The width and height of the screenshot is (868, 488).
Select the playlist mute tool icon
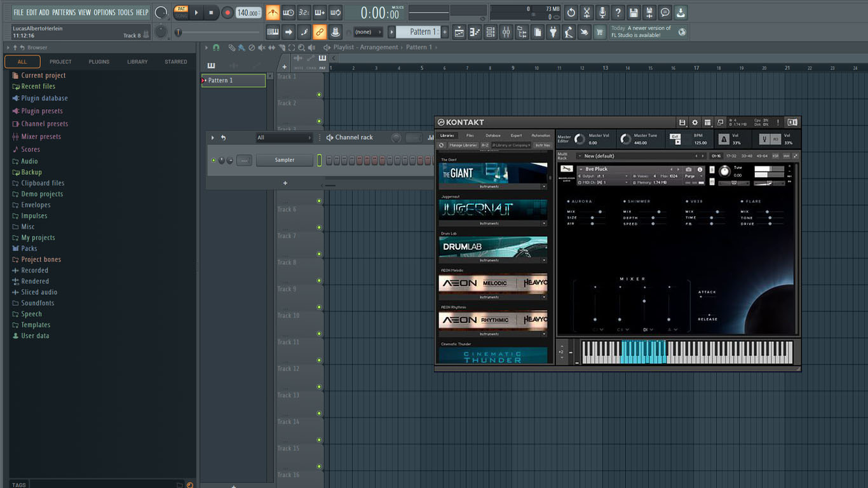tap(262, 48)
